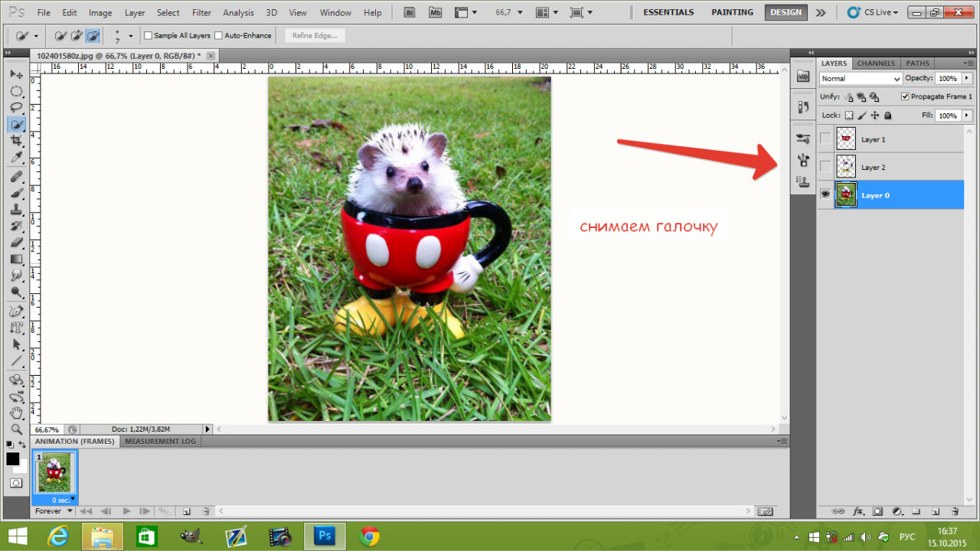Select the Crop tool
The height and width of the screenshot is (551, 980).
point(16,141)
